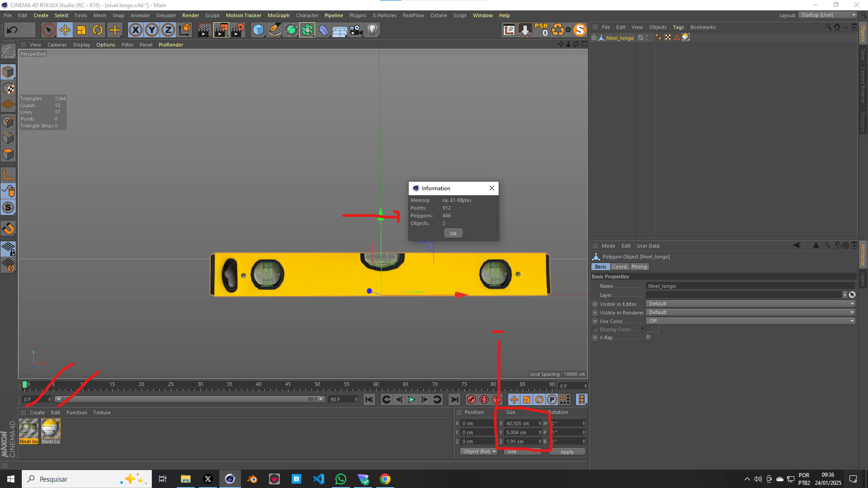Select the Move tool in top toolbar
The image size is (868, 488).
click(65, 30)
